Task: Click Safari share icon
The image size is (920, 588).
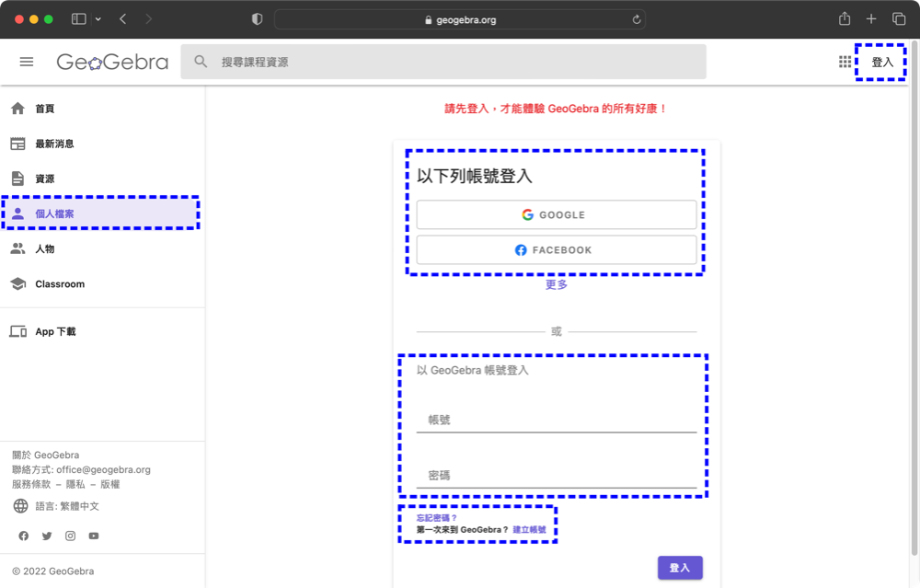Action: tap(845, 18)
